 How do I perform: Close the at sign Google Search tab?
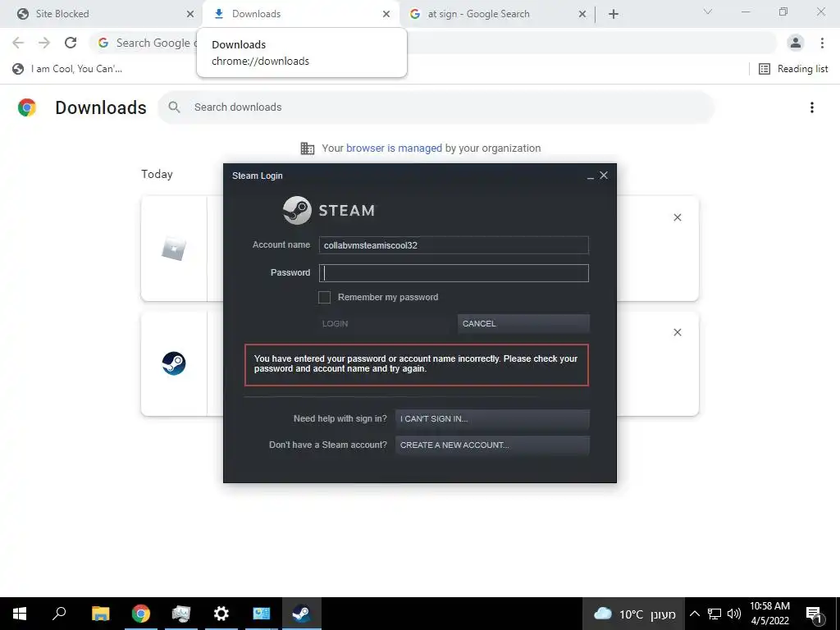coord(582,14)
